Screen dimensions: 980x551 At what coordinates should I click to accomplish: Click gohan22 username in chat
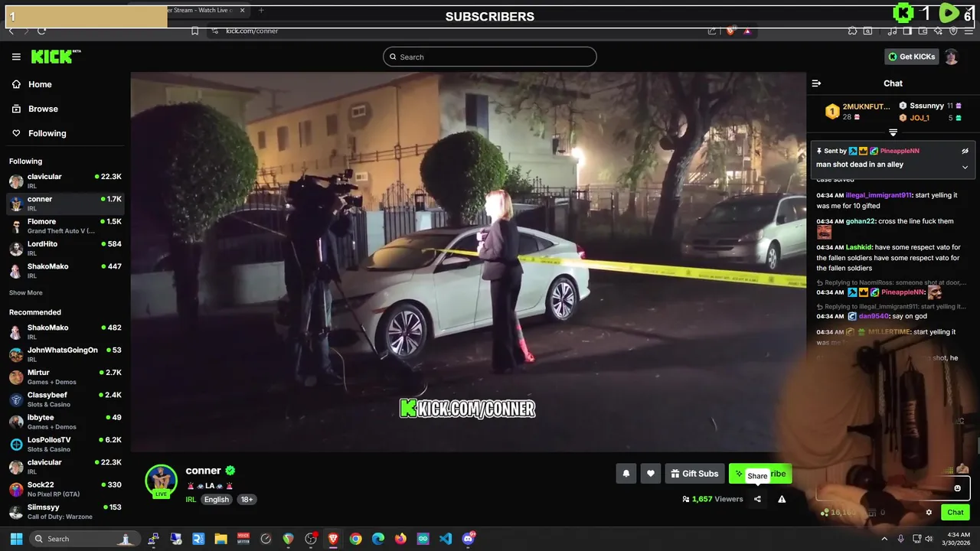click(861, 221)
